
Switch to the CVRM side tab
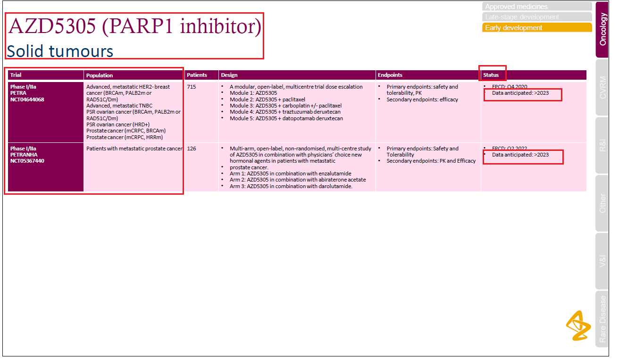click(602, 88)
